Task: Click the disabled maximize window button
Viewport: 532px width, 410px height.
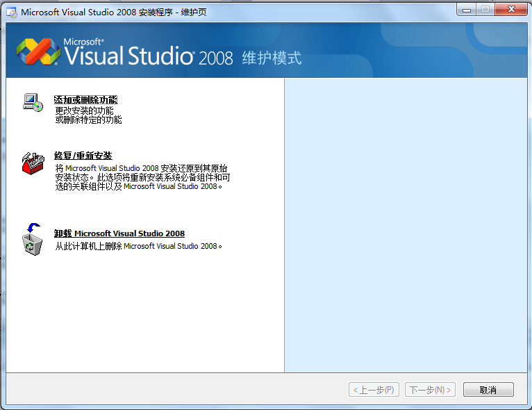Action: coord(485,10)
